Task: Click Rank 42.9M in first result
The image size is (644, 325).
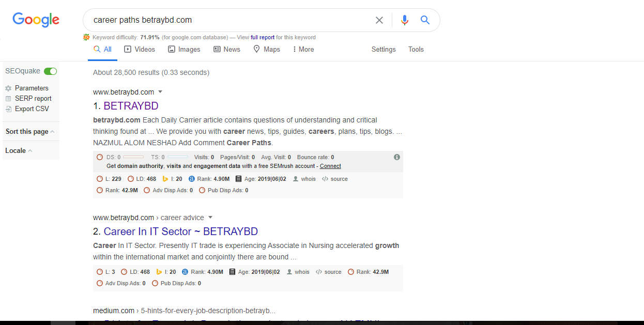Action: tap(117, 190)
